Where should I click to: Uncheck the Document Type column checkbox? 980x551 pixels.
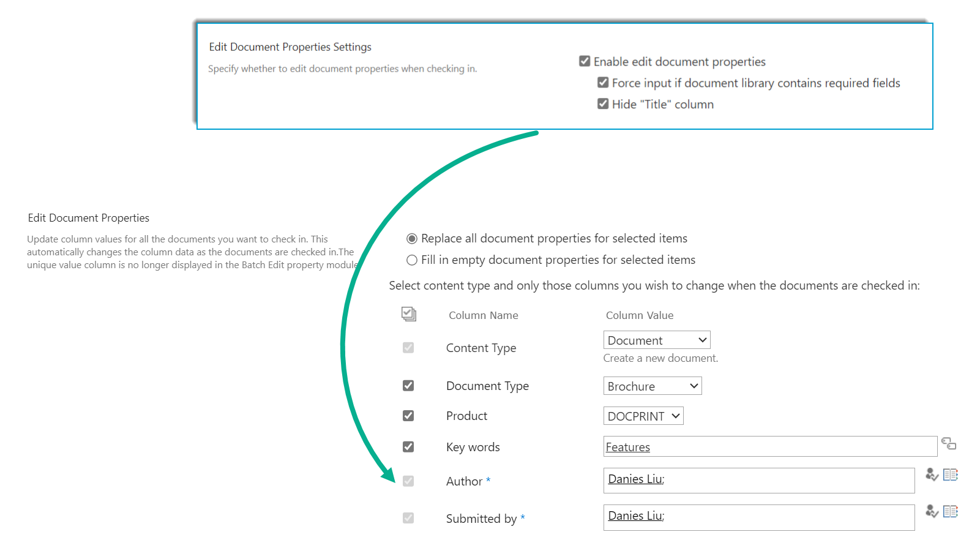(408, 386)
